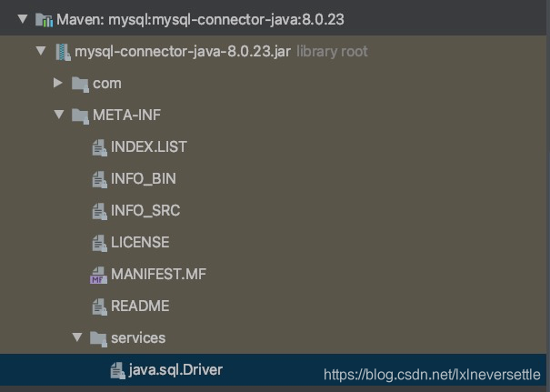Select the MANIFEST.MF file name

[x=158, y=275]
